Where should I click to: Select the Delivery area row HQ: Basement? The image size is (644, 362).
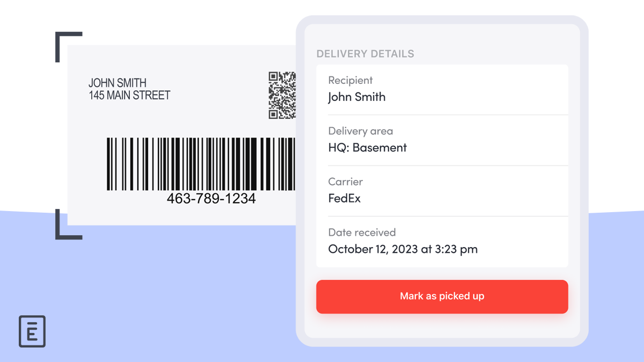(x=368, y=148)
